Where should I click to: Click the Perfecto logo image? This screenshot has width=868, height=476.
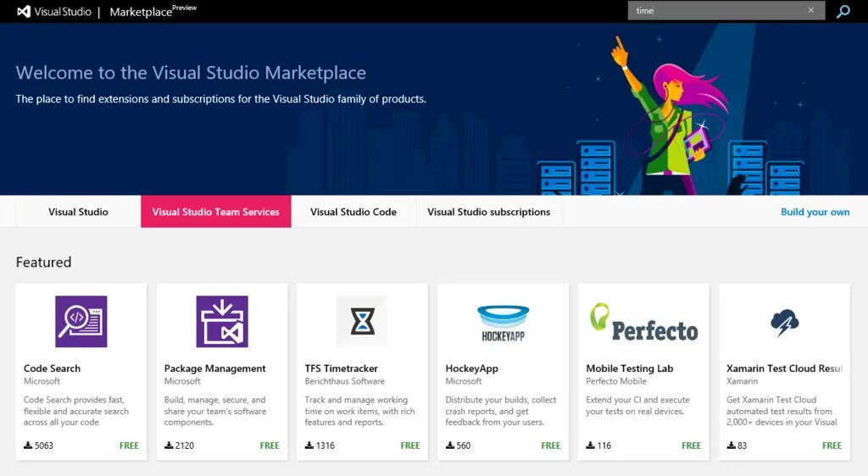pyautogui.click(x=644, y=322)
